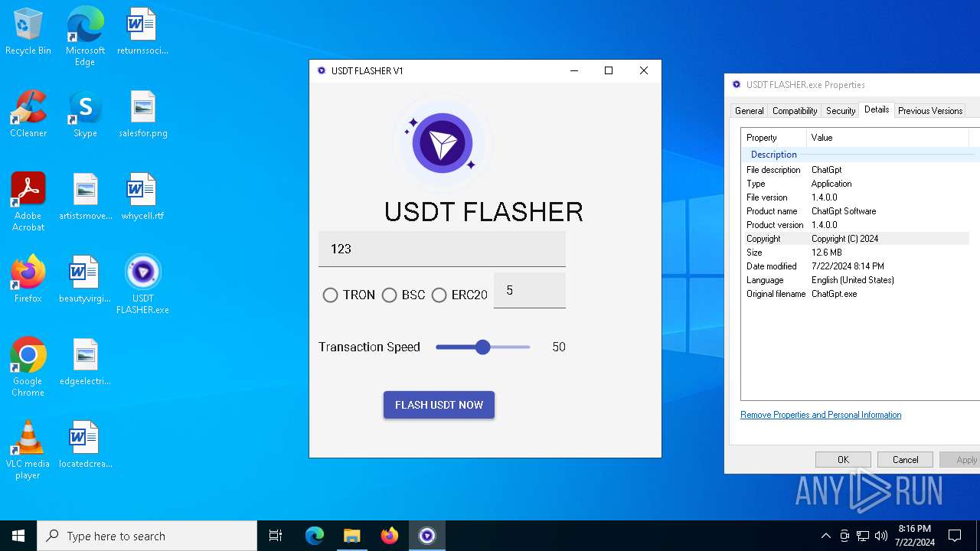Open Adobe Acrobat desktop shortcut
Image resolution: width=980 pixels, height=551 pixels.
pyautogui.click(x=28, y=203)
